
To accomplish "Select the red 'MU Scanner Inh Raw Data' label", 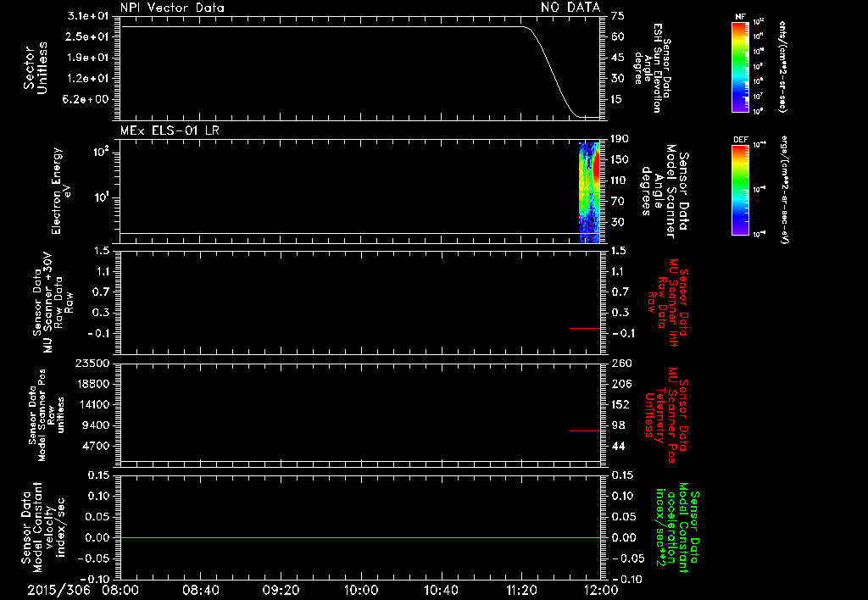I will coord(667,303).
